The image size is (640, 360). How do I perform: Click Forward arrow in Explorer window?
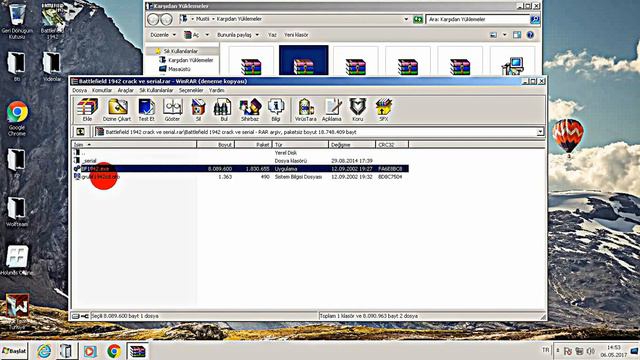click(166, 19)
